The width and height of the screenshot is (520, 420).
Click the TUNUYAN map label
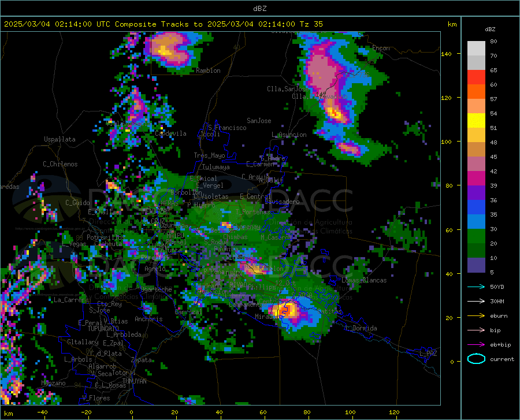click(x=134, y=381)
